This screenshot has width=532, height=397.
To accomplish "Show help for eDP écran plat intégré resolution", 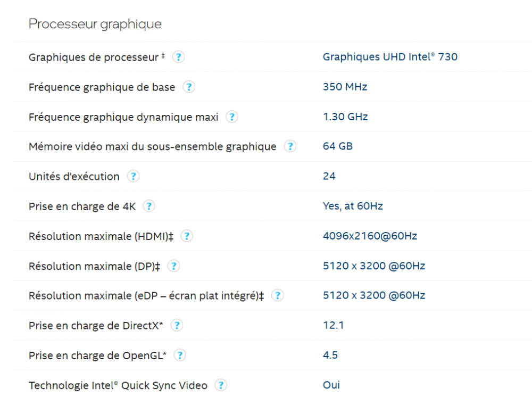I will (277, 295).
